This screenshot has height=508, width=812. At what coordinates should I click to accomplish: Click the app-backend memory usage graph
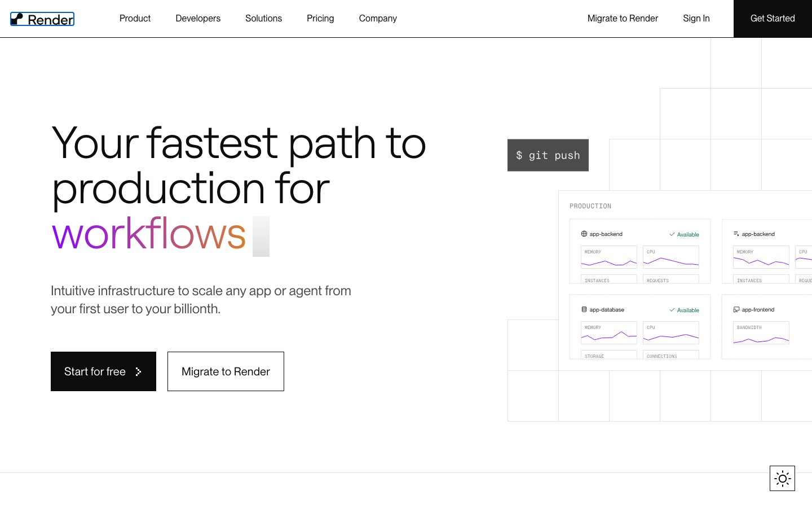tap(609, 257)
